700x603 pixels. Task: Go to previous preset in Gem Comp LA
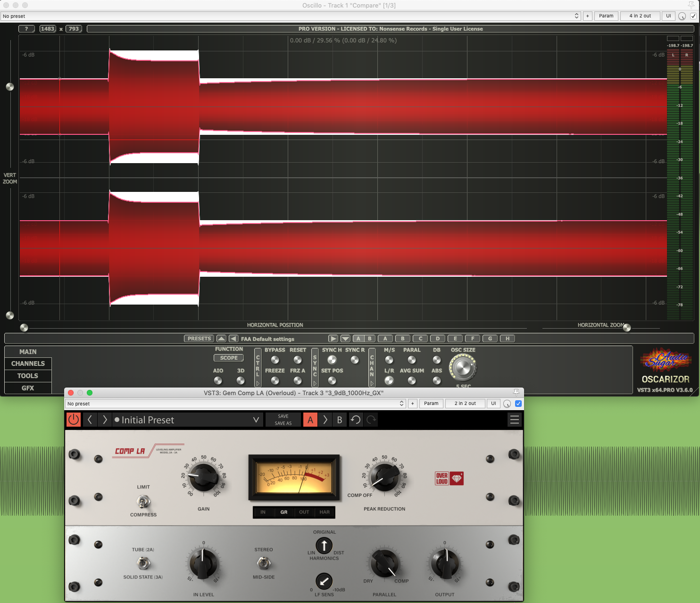coord(90,420)
